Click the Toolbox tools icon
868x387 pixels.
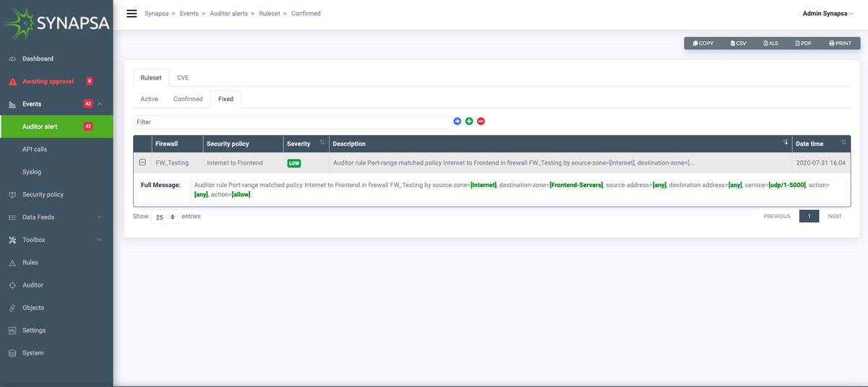pos(12,240)
